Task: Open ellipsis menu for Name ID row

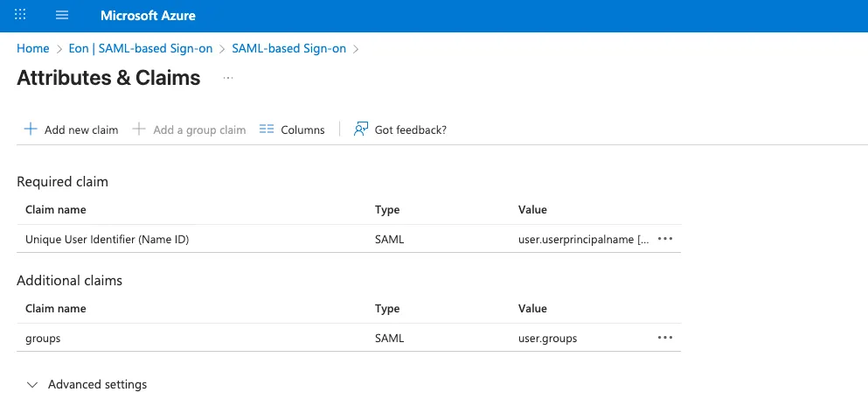Action: (x=665, y=239)
